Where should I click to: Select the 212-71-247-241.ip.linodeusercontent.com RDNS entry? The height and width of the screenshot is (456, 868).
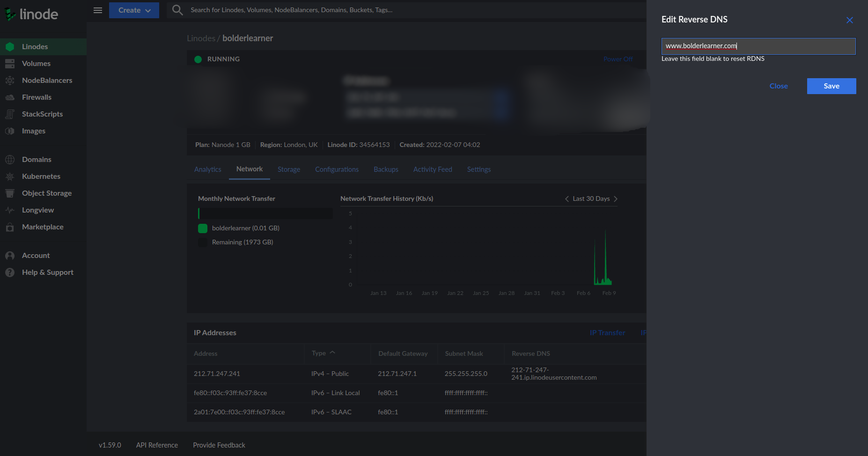click(x=554, y=374)
